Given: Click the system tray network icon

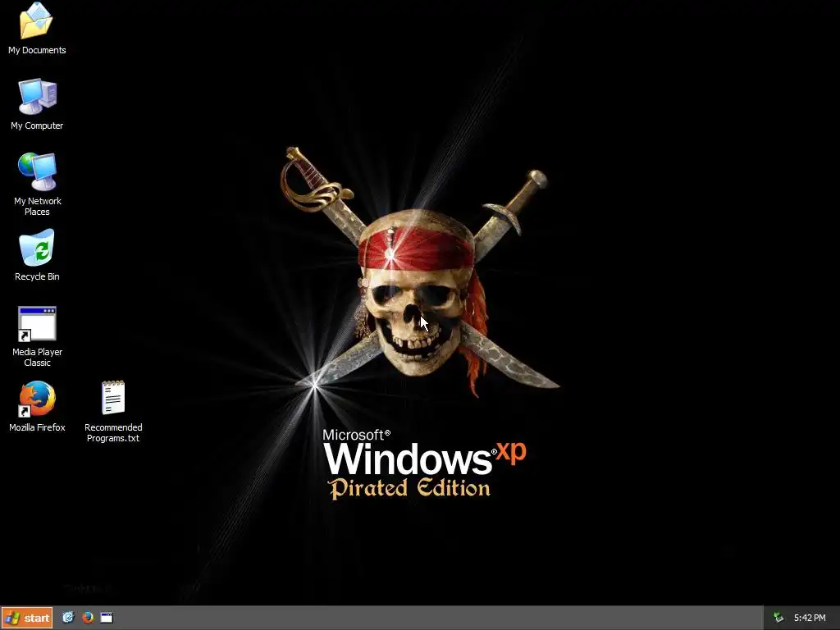Looking at the screenshot, I should pyautogui.click(x=778, y=618).
